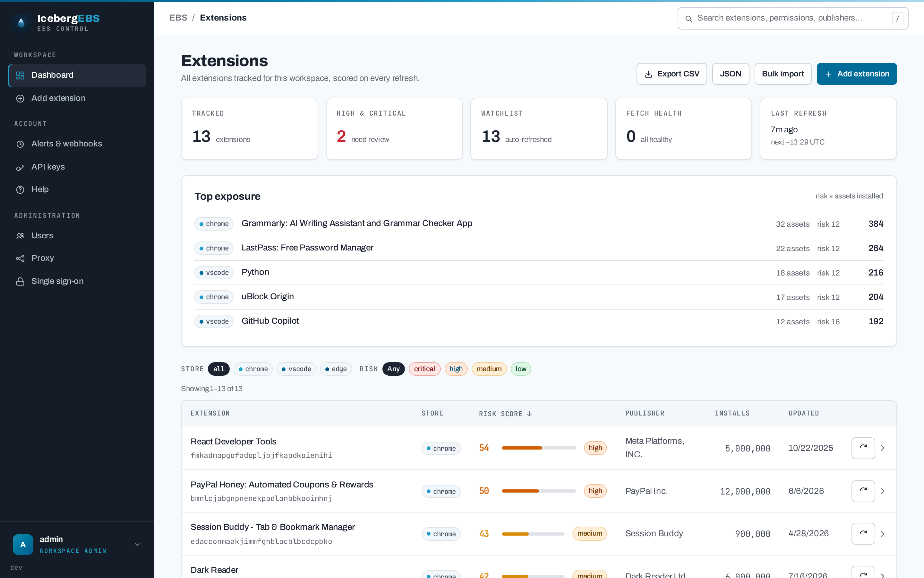Open uBlock Origin in Top exposure
Image resolution: width=924 pixels, height=578 pixels.
click(539, 297)
